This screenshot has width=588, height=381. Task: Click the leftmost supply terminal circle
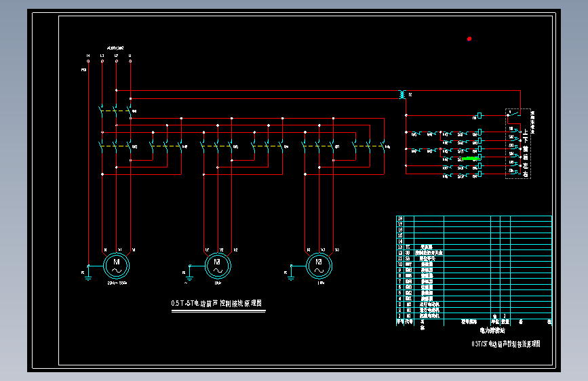coord(88,61)
